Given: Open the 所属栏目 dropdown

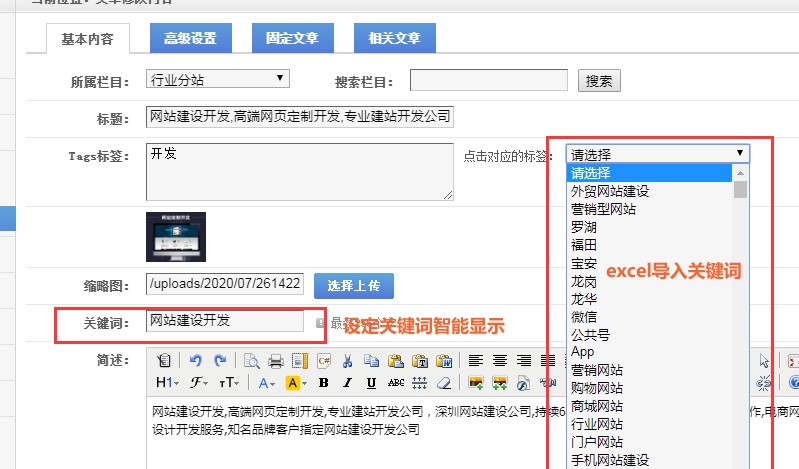Looking at the screenshot, I should click(217, 78).
